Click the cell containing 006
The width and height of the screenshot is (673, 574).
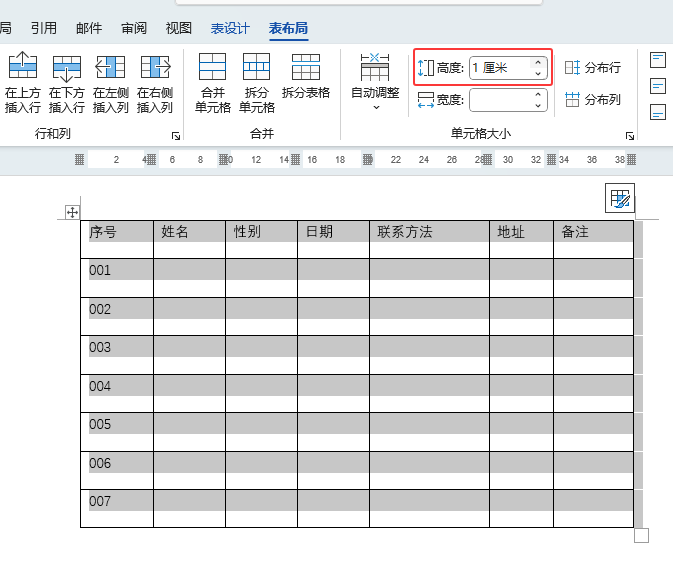[117, 471]
